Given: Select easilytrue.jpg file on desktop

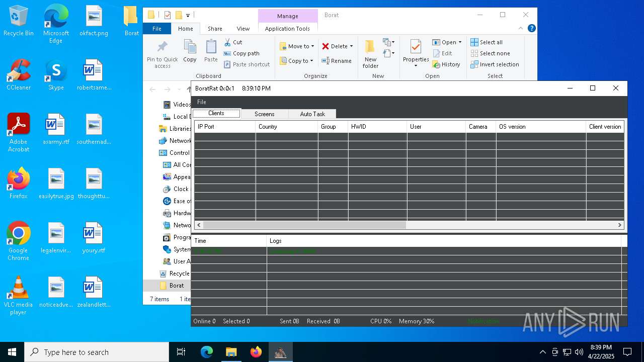Looking at the screenshot, I should [56, 184].
